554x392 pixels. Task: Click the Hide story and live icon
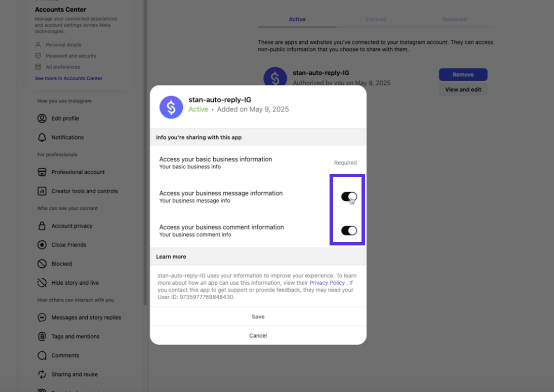tap(42, 283)
